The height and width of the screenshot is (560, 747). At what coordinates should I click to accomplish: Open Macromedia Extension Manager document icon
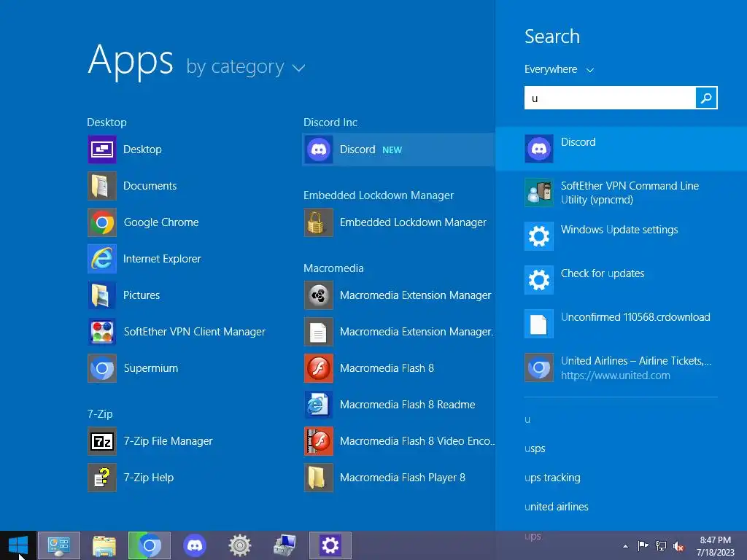point(318,332)
